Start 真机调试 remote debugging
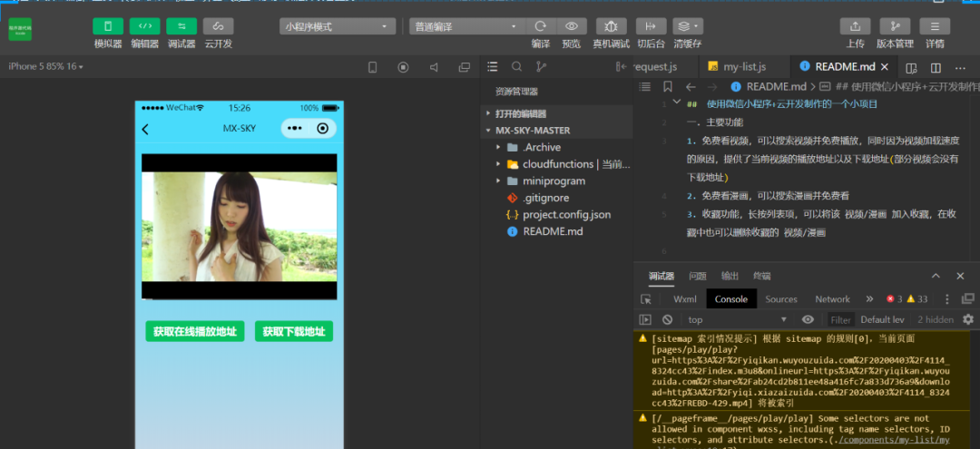 click(612, 26)
